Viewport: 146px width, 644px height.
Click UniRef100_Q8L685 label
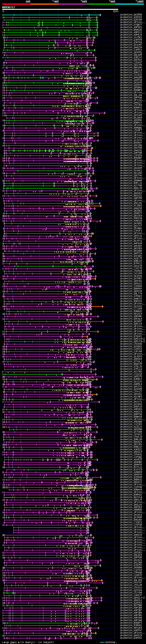131,55
